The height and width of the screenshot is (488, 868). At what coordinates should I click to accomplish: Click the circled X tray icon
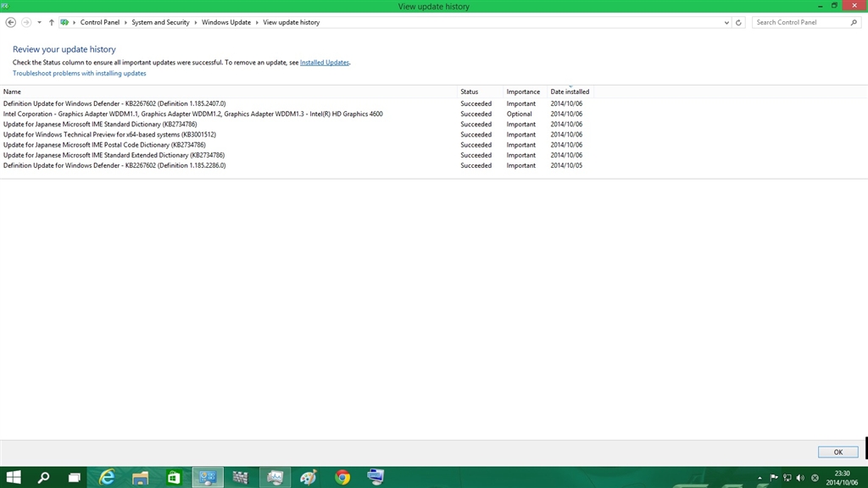pyautogui.click(x=815, y=478)
